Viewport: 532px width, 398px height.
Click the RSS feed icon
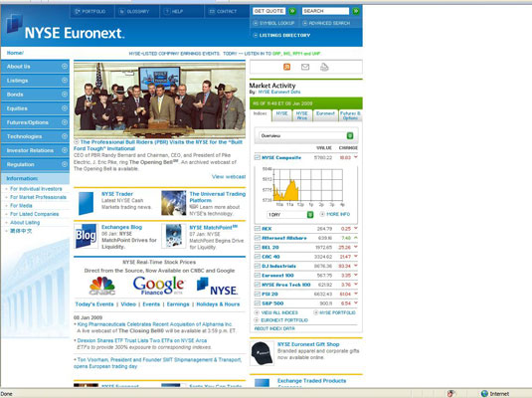coord(286,67)
